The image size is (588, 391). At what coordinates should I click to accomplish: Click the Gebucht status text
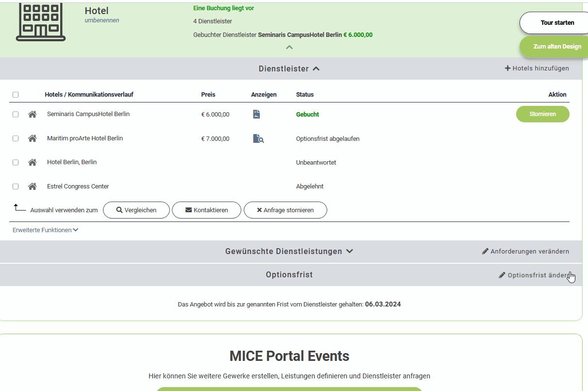coord(307,115)
